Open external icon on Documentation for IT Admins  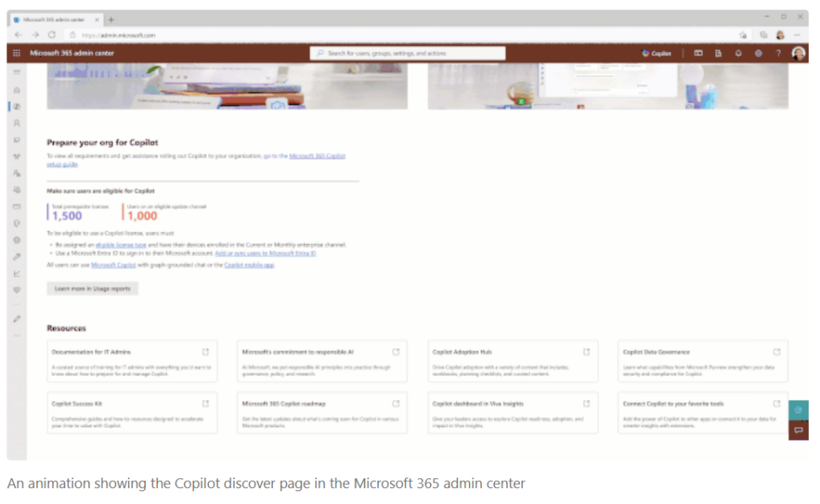click(x=206, y=352)
